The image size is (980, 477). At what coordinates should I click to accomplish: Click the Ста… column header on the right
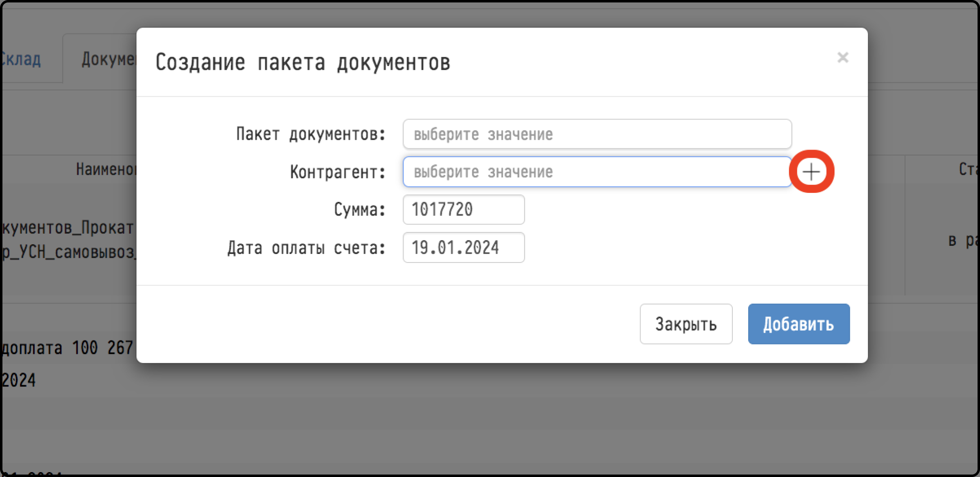(969, 169)
